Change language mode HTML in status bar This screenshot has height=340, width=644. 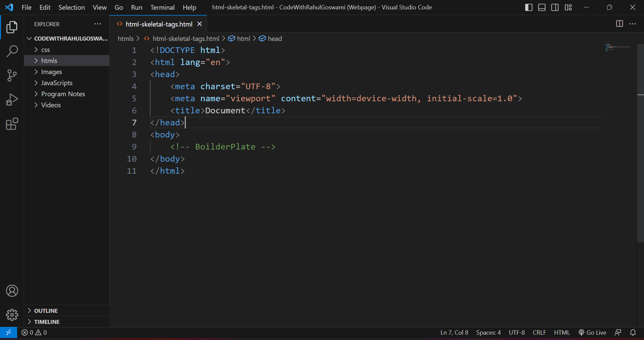562,333
